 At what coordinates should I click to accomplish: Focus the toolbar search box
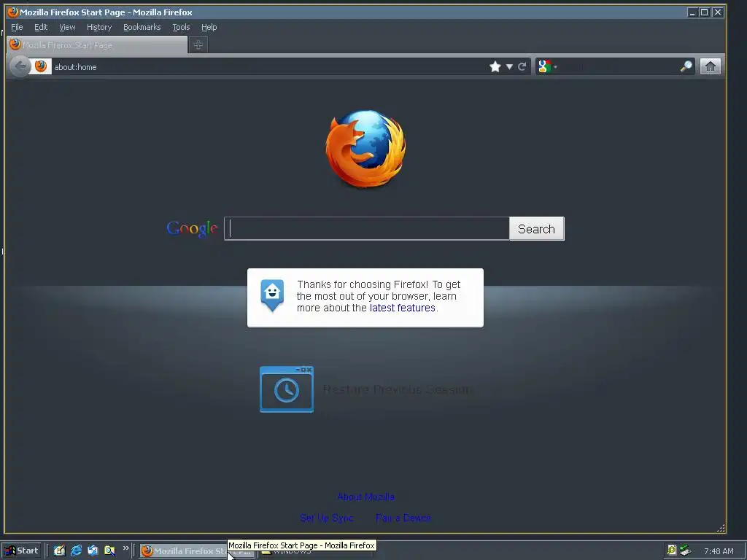click(619, 67)
